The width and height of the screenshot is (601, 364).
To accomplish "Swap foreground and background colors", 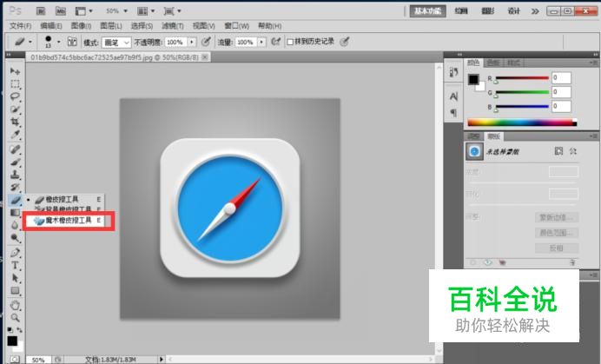I will (x=19, y=330).
